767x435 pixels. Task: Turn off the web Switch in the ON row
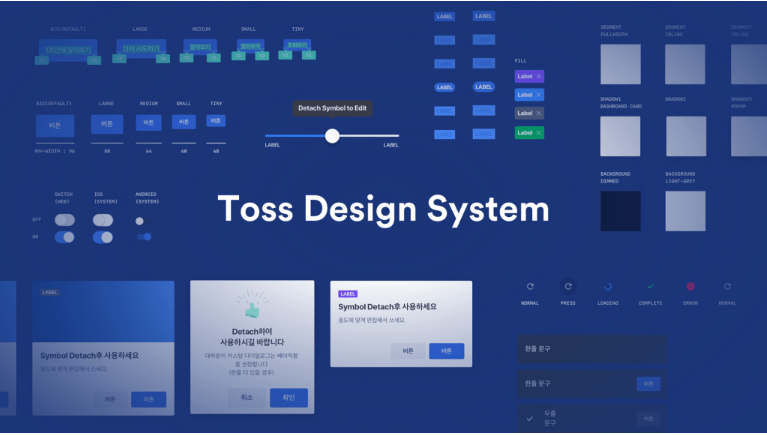65,237
